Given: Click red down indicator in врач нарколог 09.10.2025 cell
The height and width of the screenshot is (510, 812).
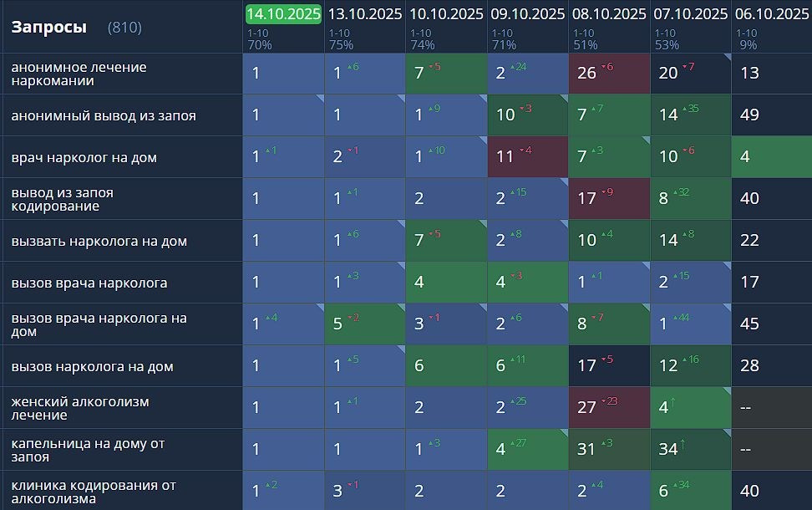Looking at the screenshot, I should [x=526, y=150].
